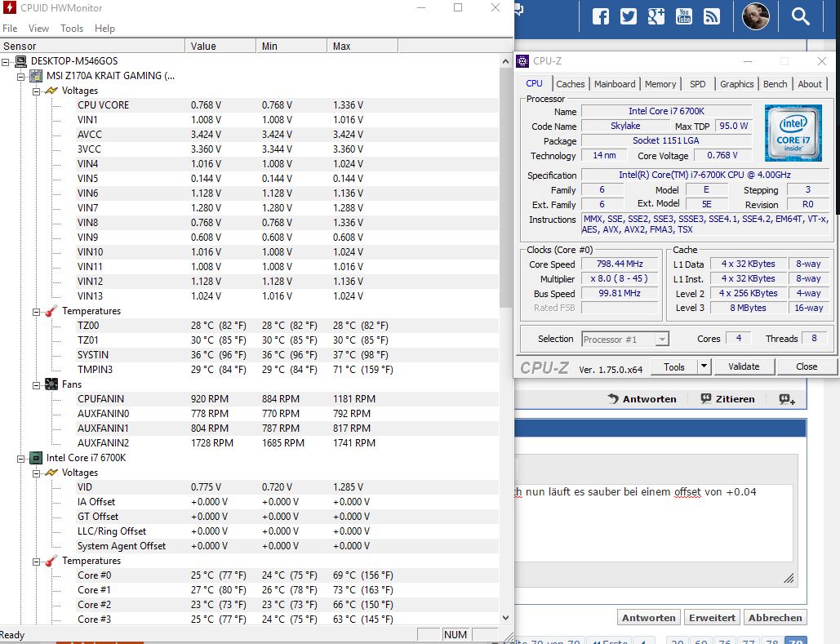Click the scroll-down arrow in HWMonitor
The width and height of the screenshot is (840, 644).
point(505,618)
